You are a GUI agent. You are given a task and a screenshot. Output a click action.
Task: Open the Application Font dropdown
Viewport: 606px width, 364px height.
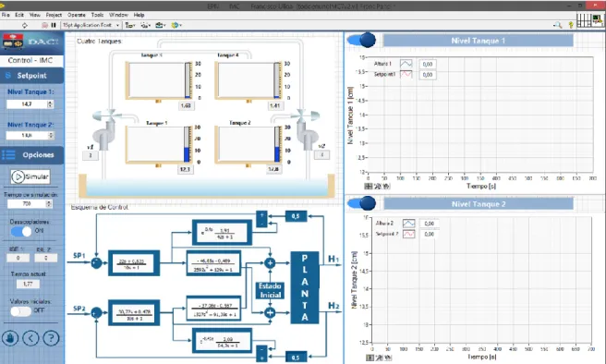[91, 25]
